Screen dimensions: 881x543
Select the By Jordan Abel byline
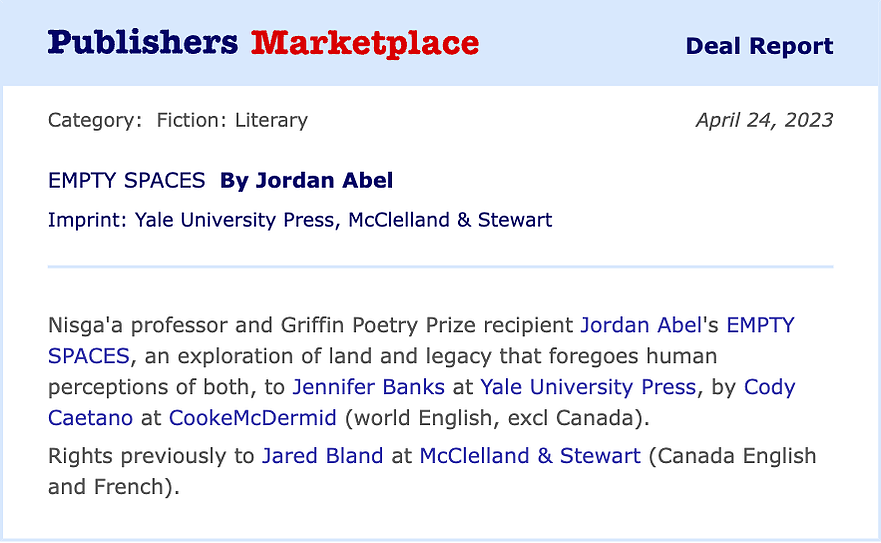tap(306, 180)
